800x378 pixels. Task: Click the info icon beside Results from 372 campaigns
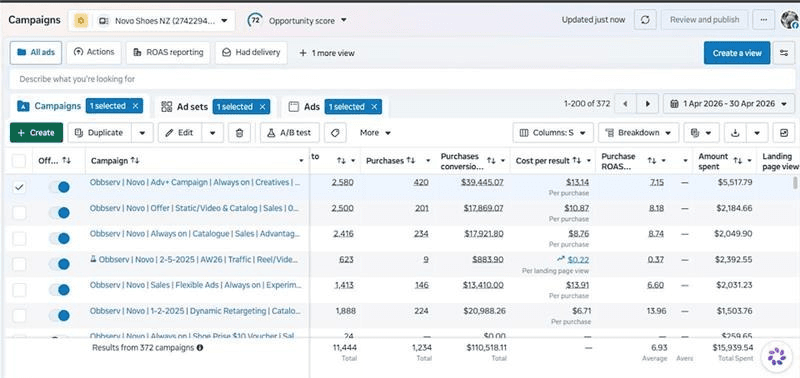[199, 348]
